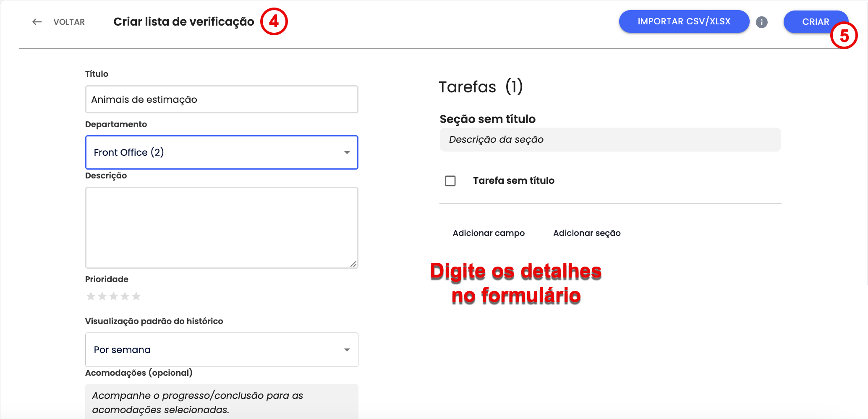Click the back arrow icon
Image resolution: width=868 pixels, height=419 pixels.
pos(37,22)
